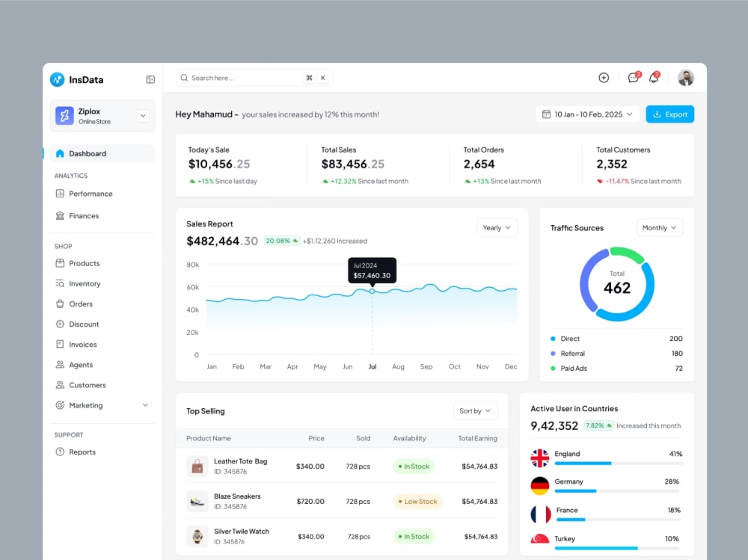The width and height of the screenshot is (748, 560).
Task: Click the plus add icon in header
Action: click(x=604, y=78)
